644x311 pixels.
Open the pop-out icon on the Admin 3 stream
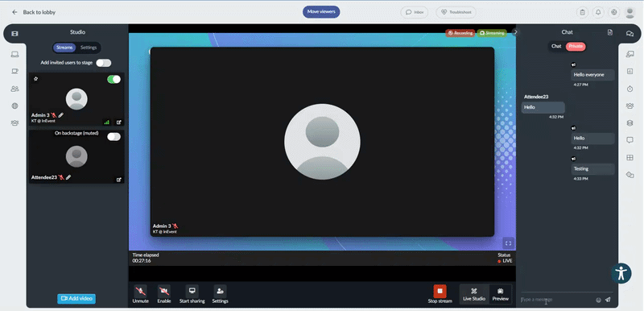[118, 122]
